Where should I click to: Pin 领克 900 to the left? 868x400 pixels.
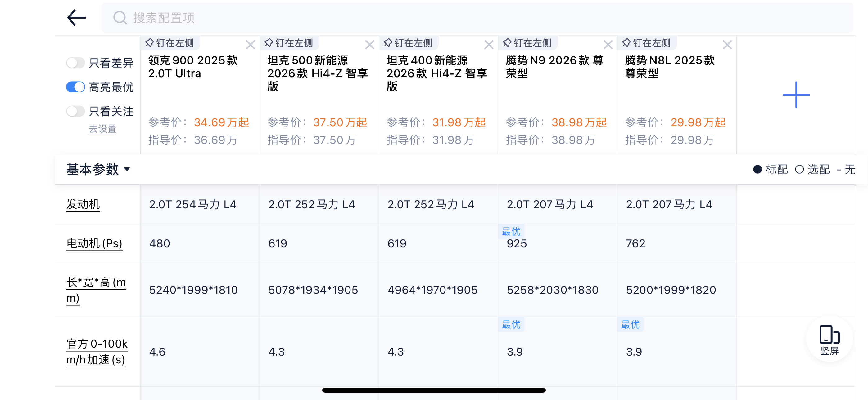pos(170,43)
